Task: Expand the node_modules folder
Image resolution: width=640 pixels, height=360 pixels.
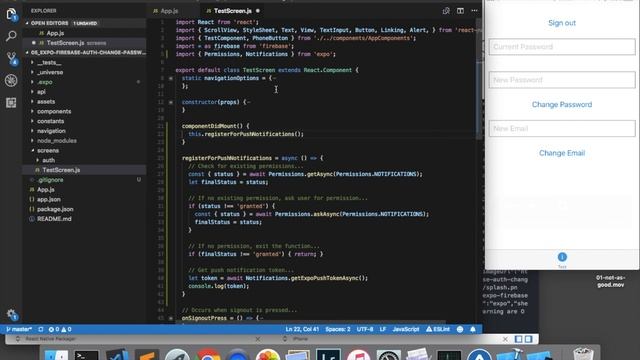Action: click(x=57, y=141)
